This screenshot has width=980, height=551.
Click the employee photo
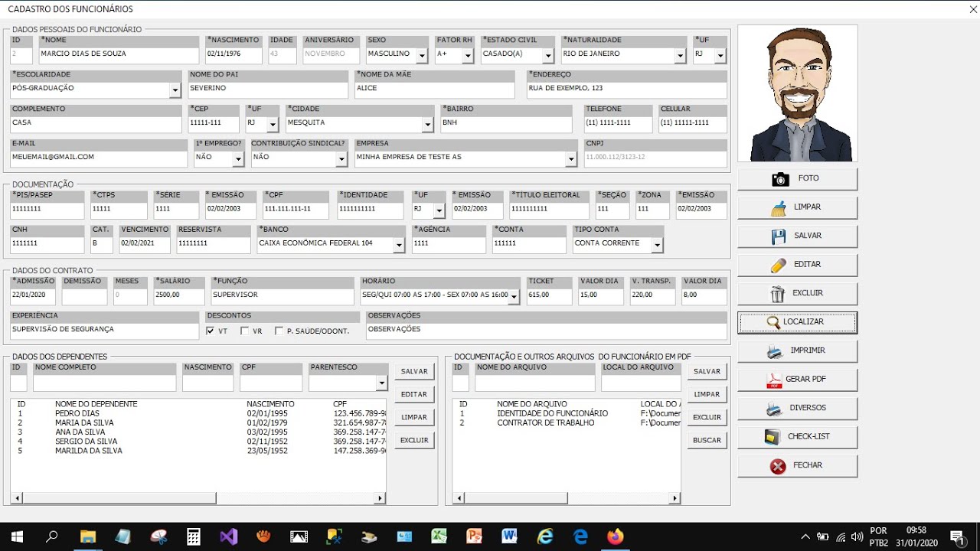797,93
